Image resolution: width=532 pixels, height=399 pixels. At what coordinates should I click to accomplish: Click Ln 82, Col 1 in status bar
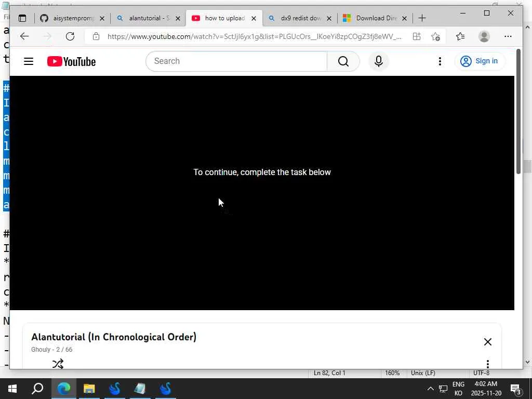pos(329,373)
